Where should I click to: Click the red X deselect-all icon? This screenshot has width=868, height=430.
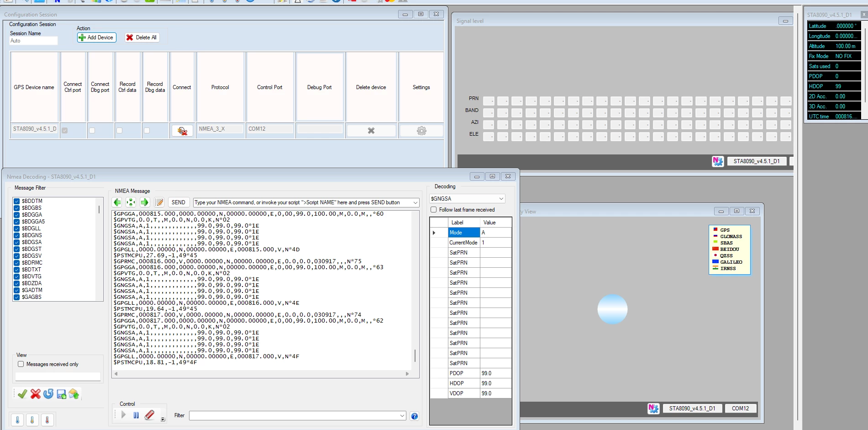36,394
